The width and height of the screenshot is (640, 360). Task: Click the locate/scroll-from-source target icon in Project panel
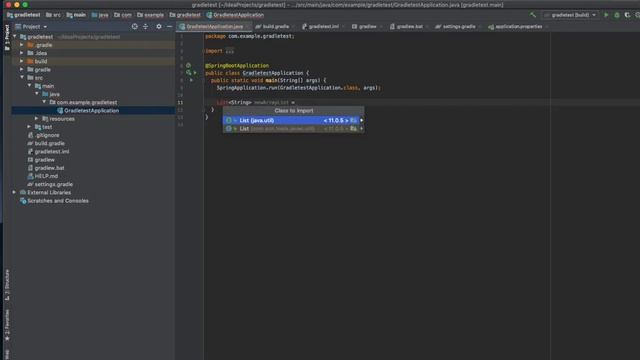click(135, 27)
